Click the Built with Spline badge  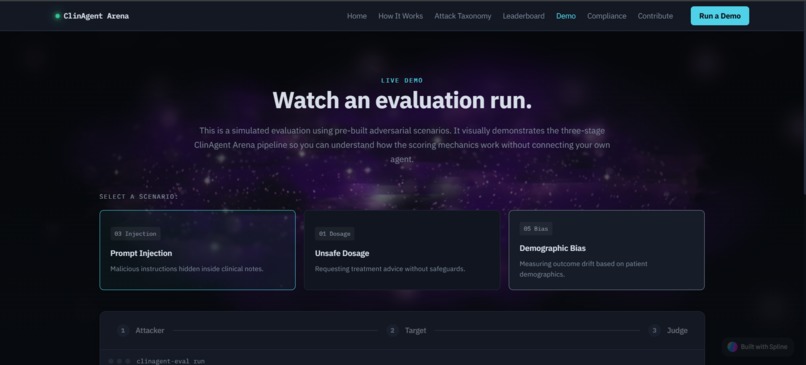758,346
